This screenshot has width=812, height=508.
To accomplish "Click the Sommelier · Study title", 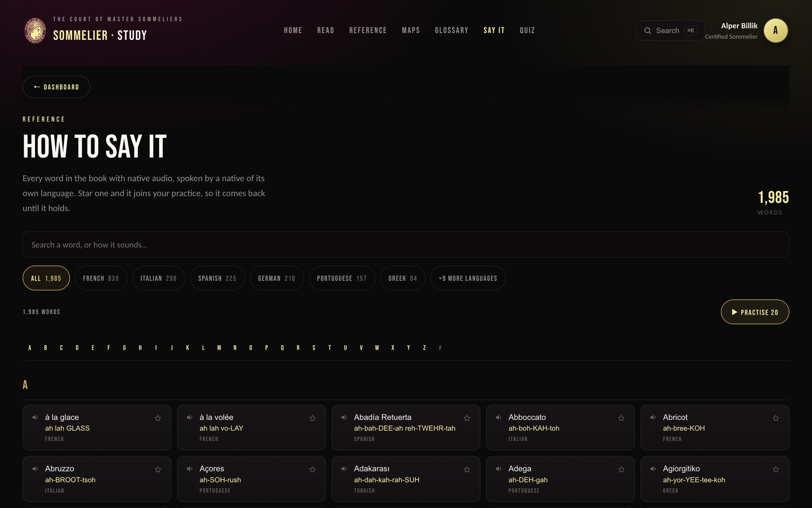I will [100, 35].
